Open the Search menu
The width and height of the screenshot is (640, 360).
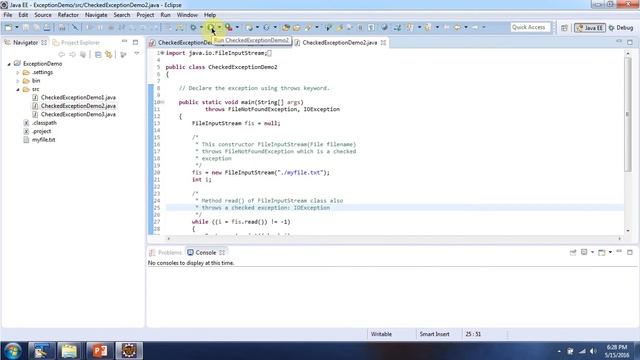[122, 15]
